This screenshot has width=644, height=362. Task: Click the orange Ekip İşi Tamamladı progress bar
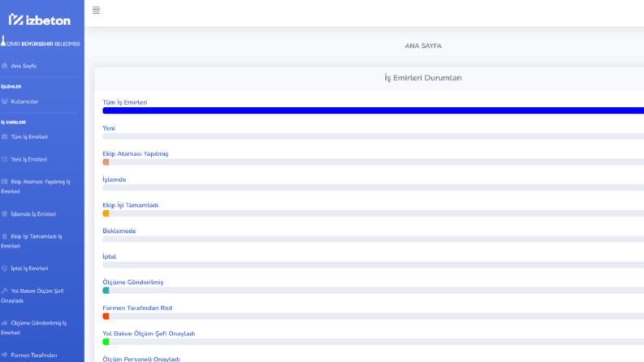coord(106,213)
